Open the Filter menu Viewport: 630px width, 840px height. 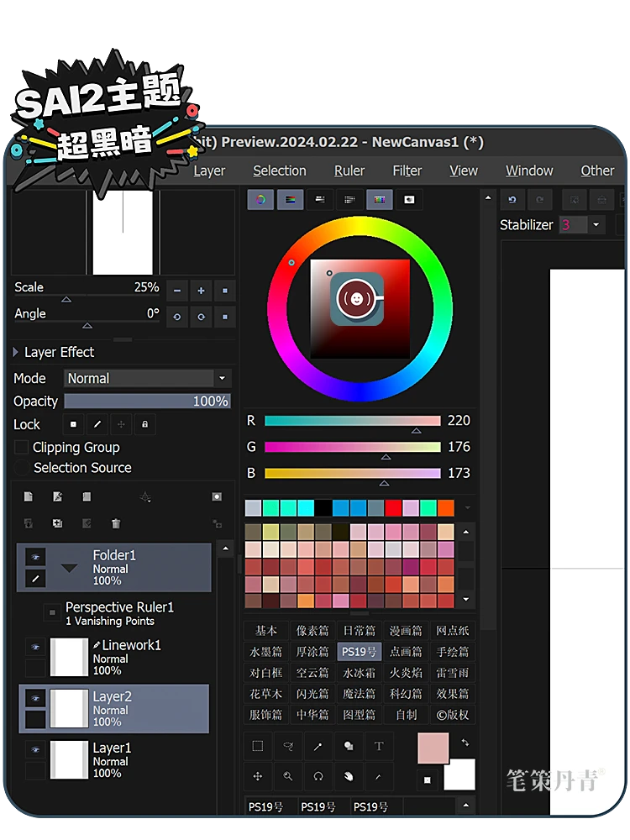click(x=407, y=171)
